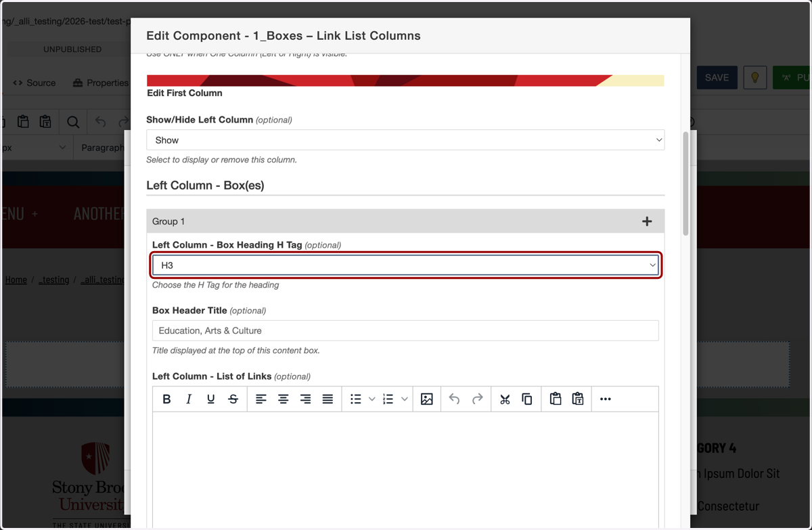Screen dimensions: 812x530
Task: Justify text in links editor
Action: (x=328, y=399)
